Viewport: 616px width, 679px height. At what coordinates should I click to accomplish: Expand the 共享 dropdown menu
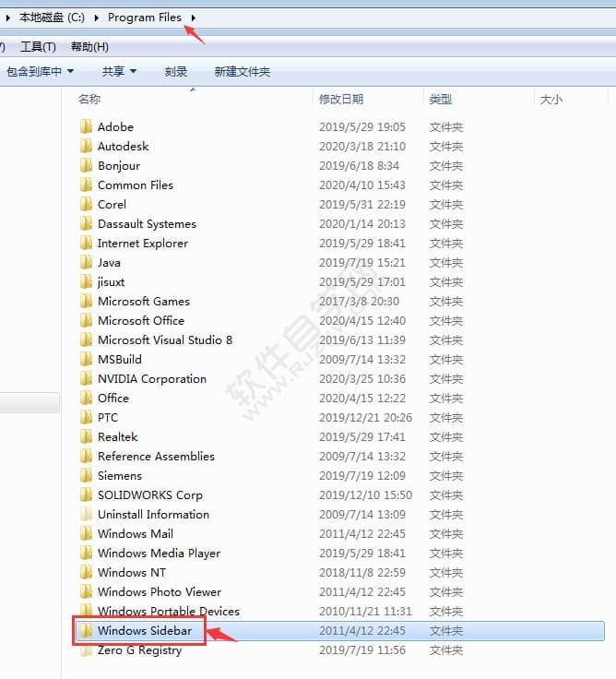coord(119,71)
